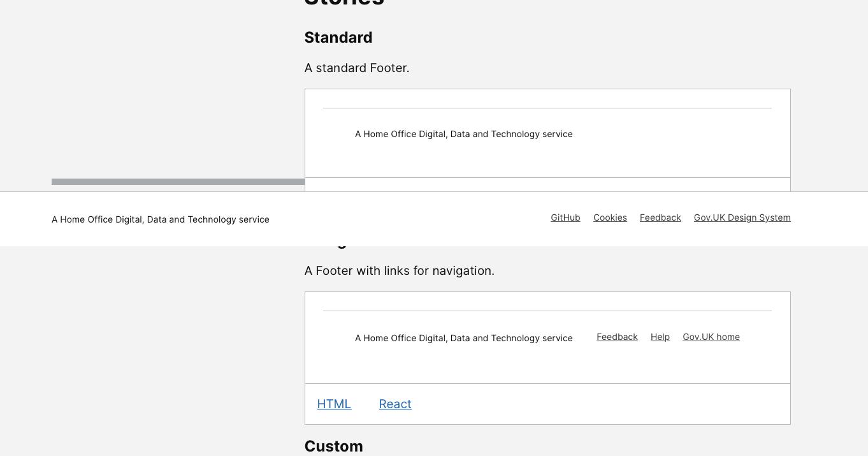Click 'A Footer with links for navigation' text

coord(399,270)
